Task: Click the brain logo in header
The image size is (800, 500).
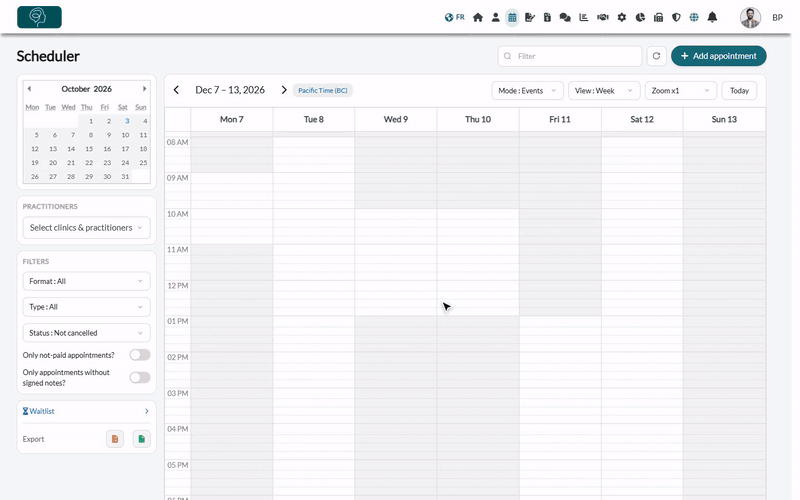Action: pos(39,17)
